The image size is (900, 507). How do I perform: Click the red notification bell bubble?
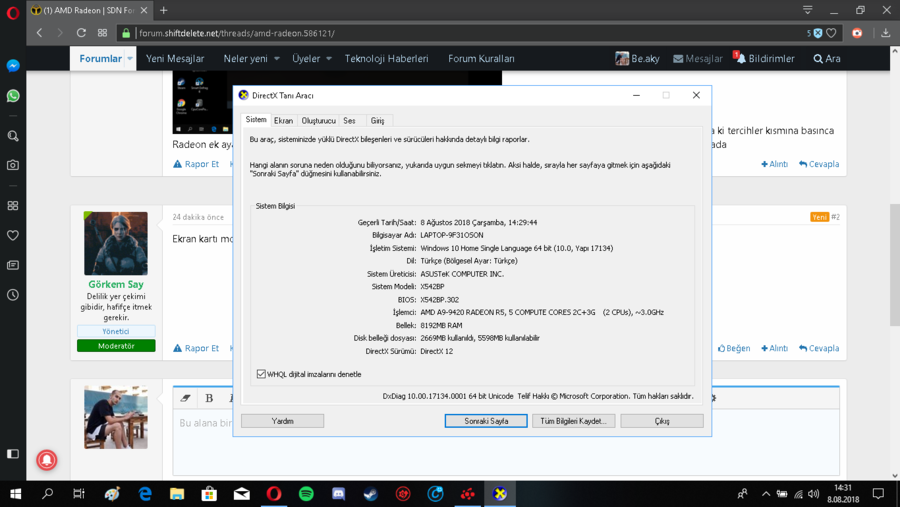[47, 460]
